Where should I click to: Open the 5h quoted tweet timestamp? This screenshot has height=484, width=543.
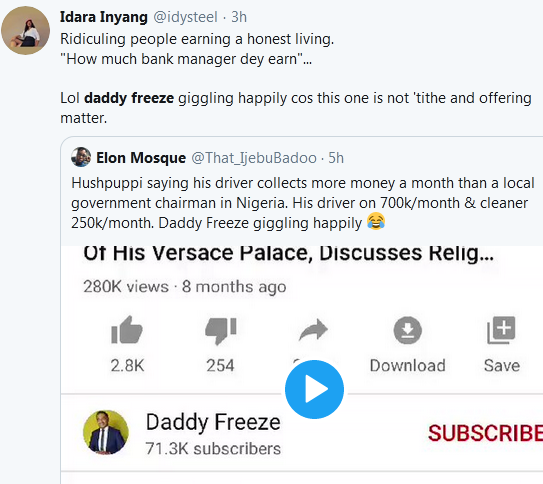[336, 158]
